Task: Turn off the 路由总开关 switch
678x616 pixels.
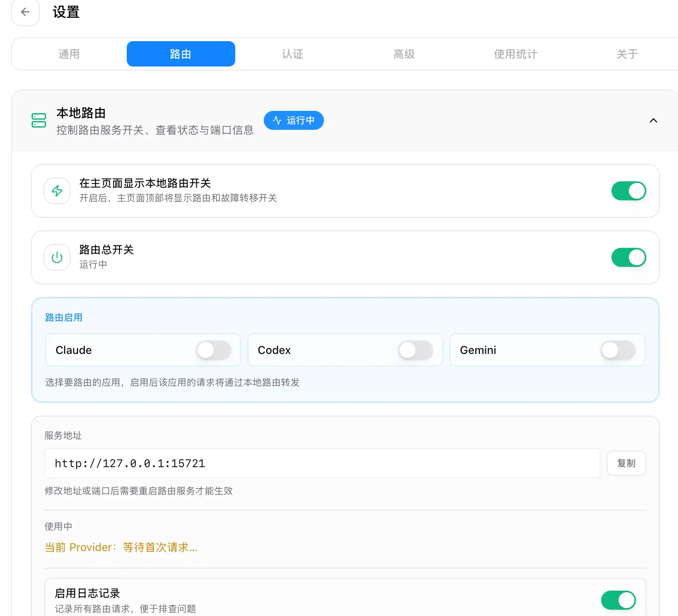Action: coord(629,257)
